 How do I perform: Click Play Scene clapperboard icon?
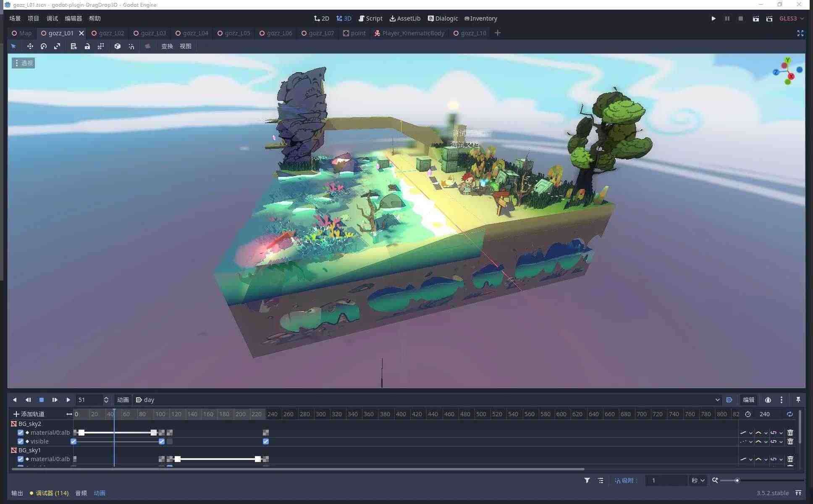755,18
